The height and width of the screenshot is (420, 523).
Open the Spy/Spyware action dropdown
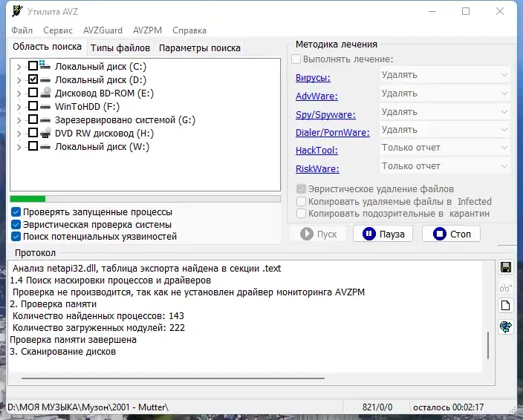click(x=444, y=112)
